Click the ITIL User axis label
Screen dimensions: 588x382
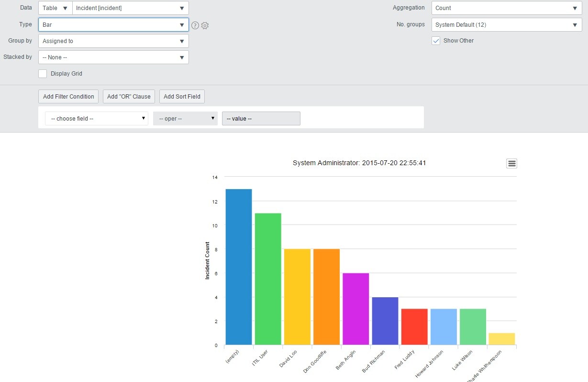[x=260, y=358]
